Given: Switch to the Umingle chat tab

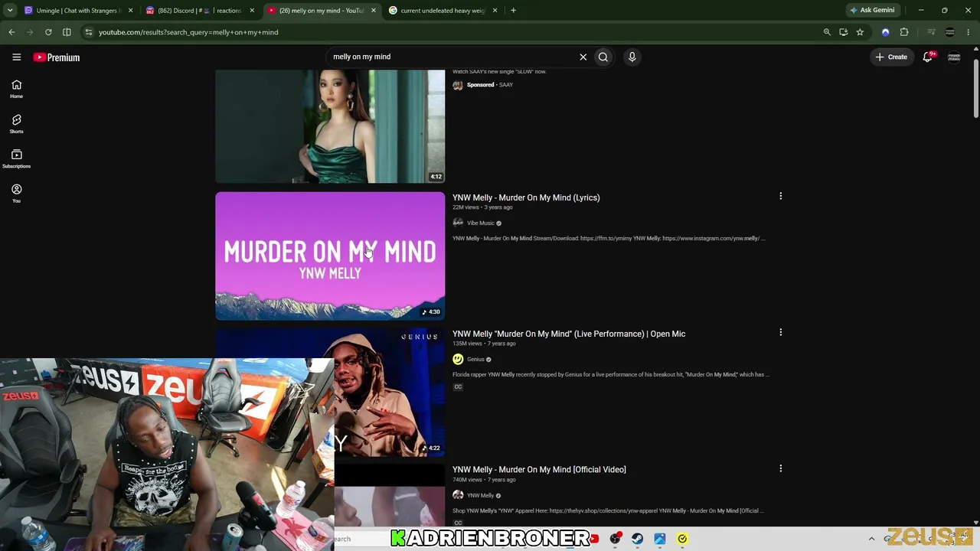Looking at the screenshot, I should point(77,11).
